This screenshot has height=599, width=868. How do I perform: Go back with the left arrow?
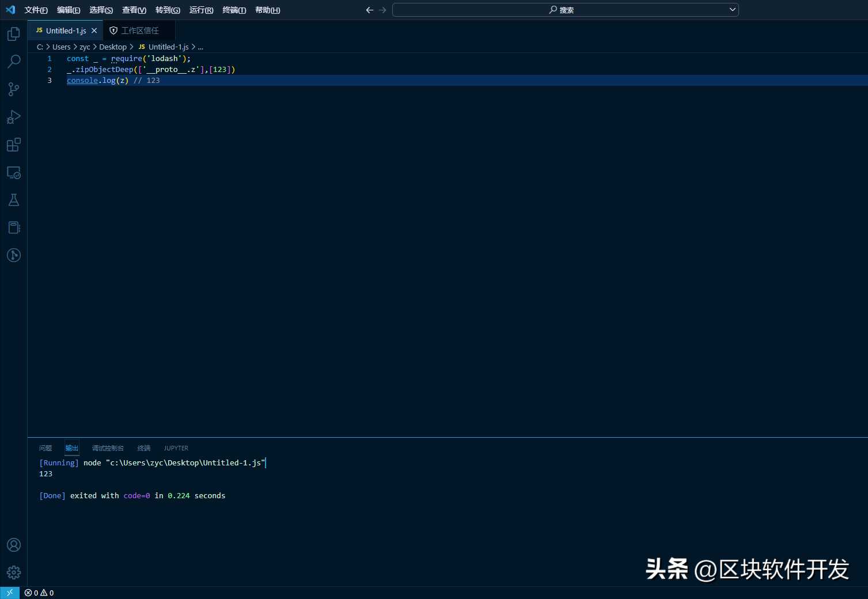click(x=370, y=10)
